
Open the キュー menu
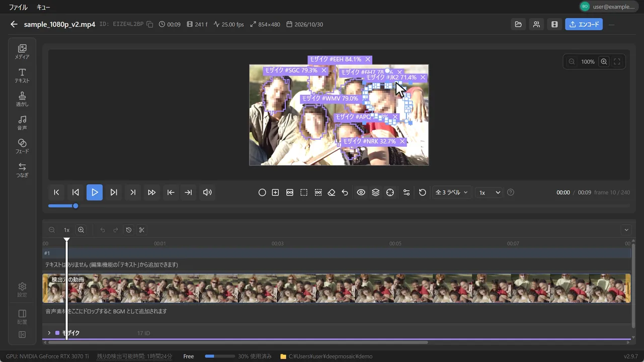(x=43, y=8)
